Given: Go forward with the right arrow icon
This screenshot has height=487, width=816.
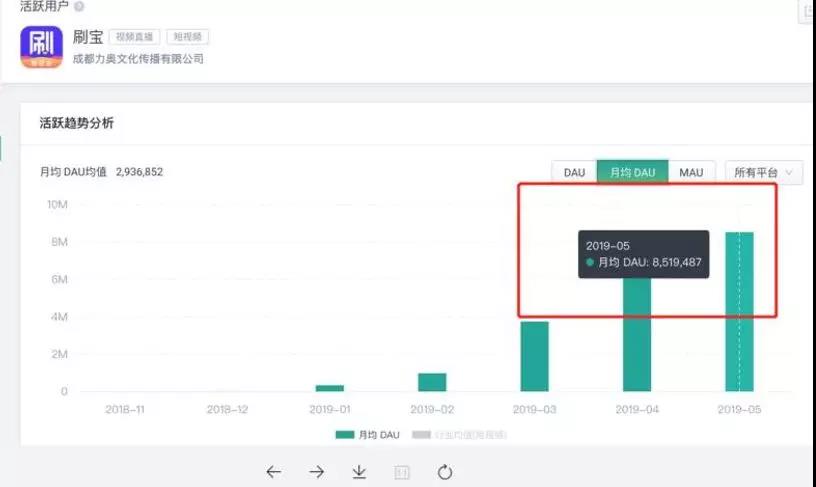Looking at the screenshot, I should coord(316,472).
